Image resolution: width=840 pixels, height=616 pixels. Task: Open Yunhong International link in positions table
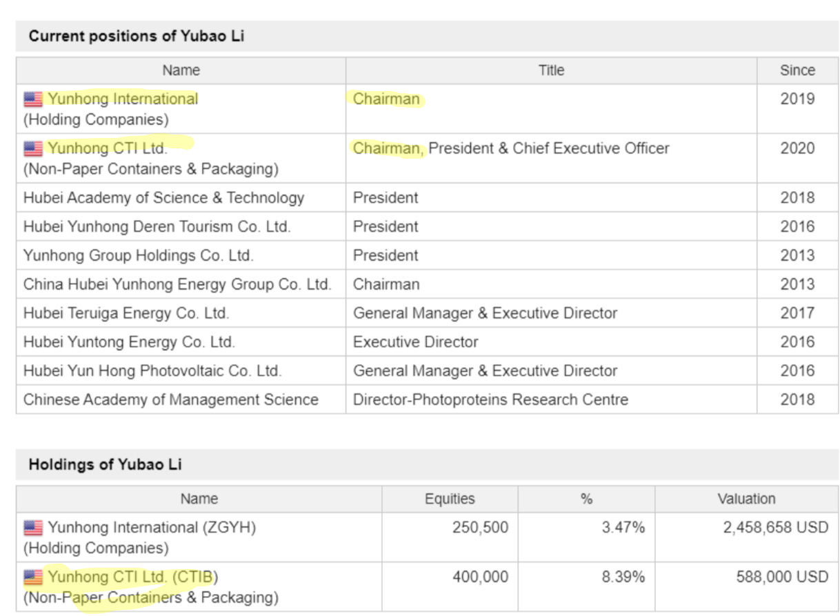[x=123, y=99]
